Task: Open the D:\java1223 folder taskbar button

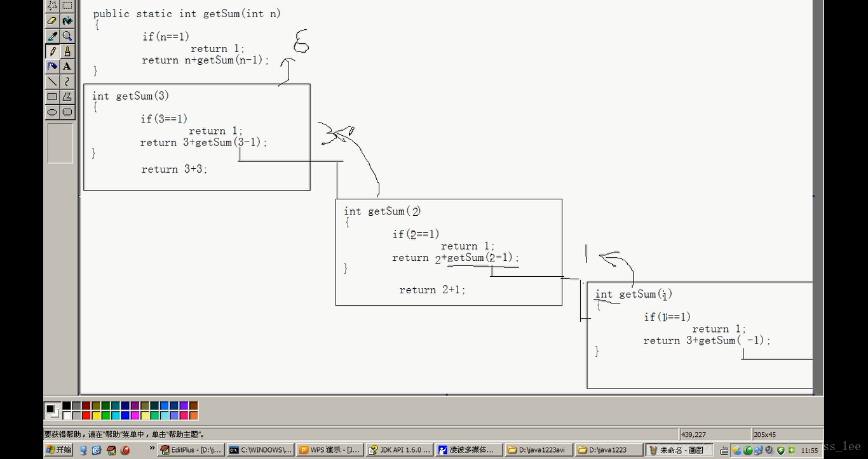Action: pos(608,450)
